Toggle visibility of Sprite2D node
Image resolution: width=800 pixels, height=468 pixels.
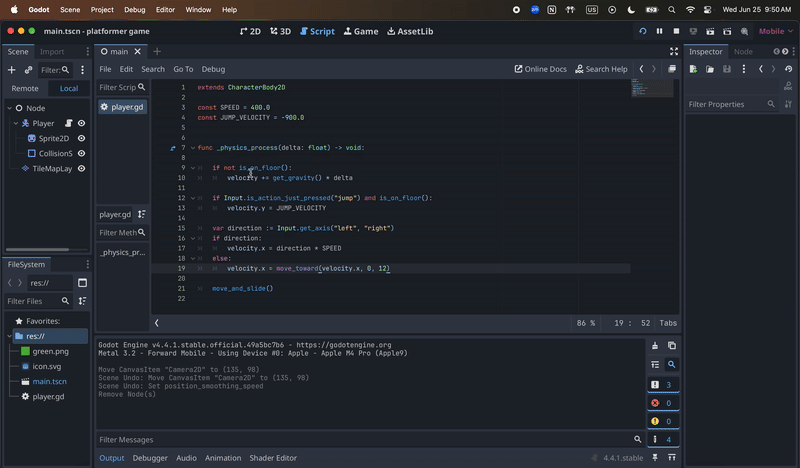(81, 138)
